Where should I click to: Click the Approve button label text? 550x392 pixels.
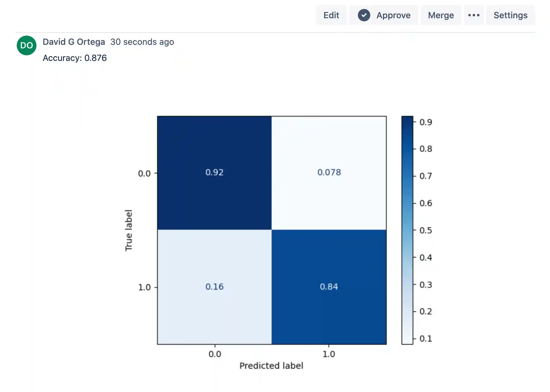tap(393, 15)
